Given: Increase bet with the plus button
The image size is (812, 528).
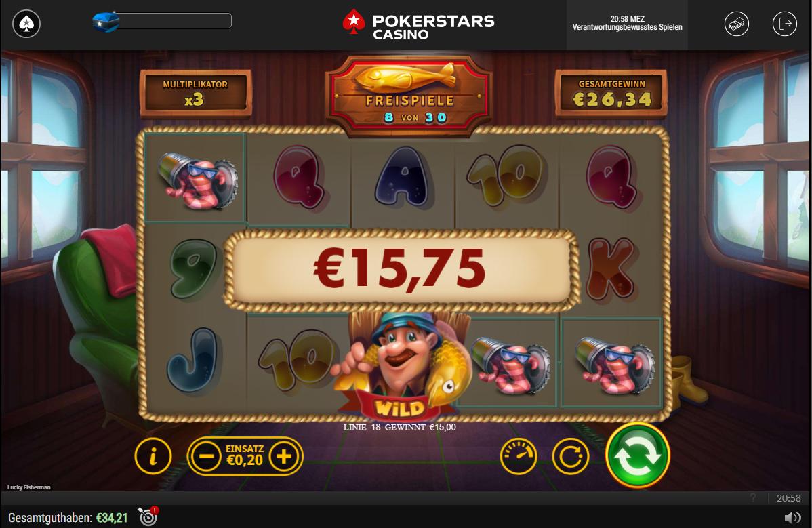Looking at the screenshot, I should click(284, 456).
